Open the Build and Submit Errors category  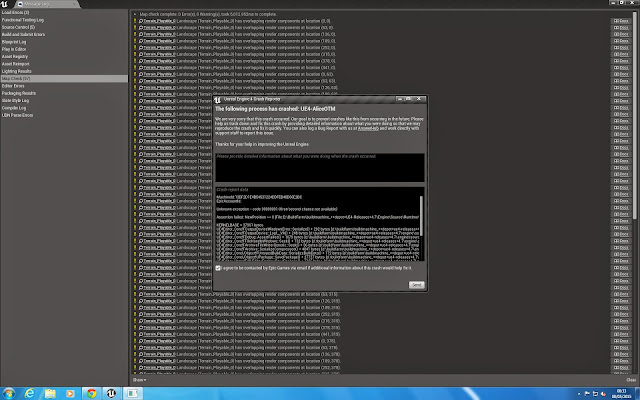(23, 35)
